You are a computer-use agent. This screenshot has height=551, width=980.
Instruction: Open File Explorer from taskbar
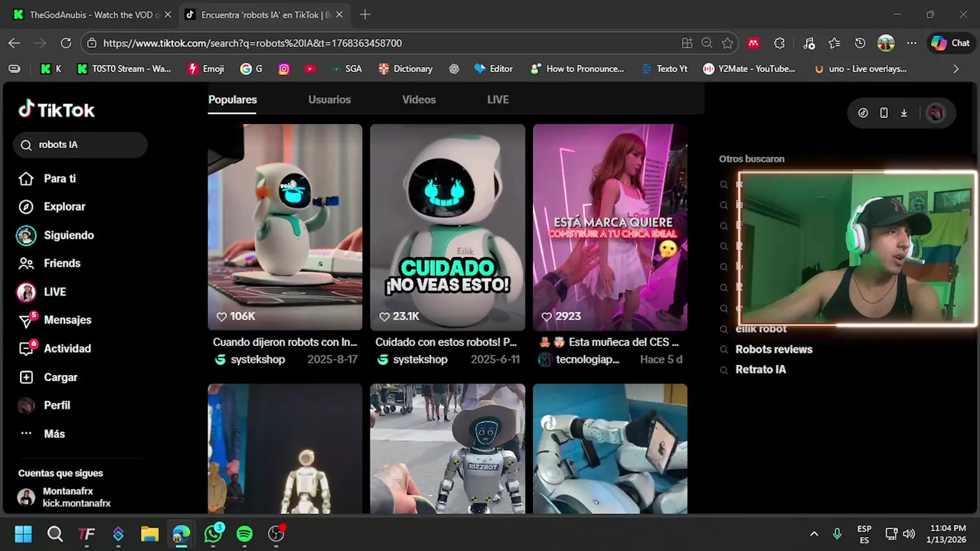tap(149, 534)
